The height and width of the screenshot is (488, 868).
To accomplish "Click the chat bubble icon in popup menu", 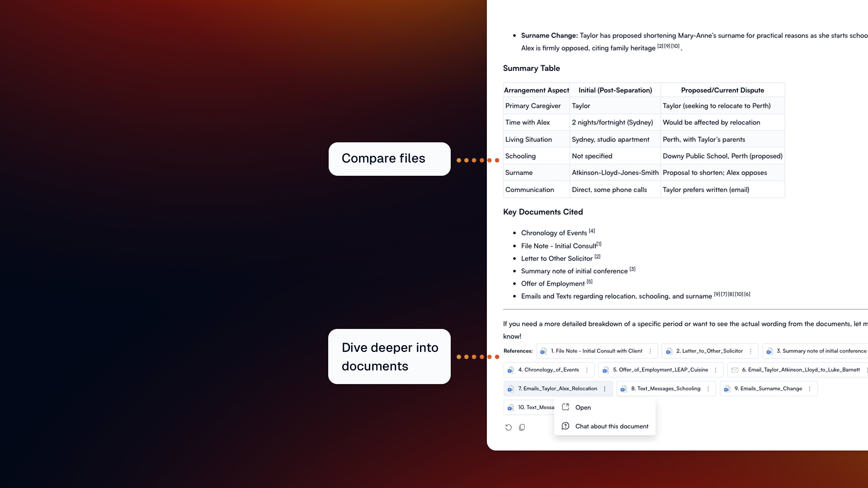I will coord(566,426).
